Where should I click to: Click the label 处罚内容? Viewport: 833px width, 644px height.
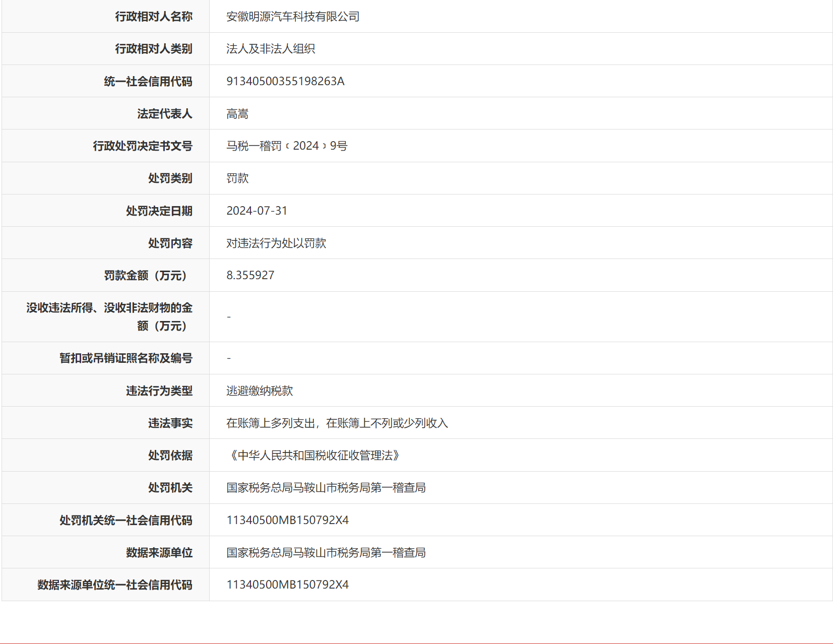point(170,243)
